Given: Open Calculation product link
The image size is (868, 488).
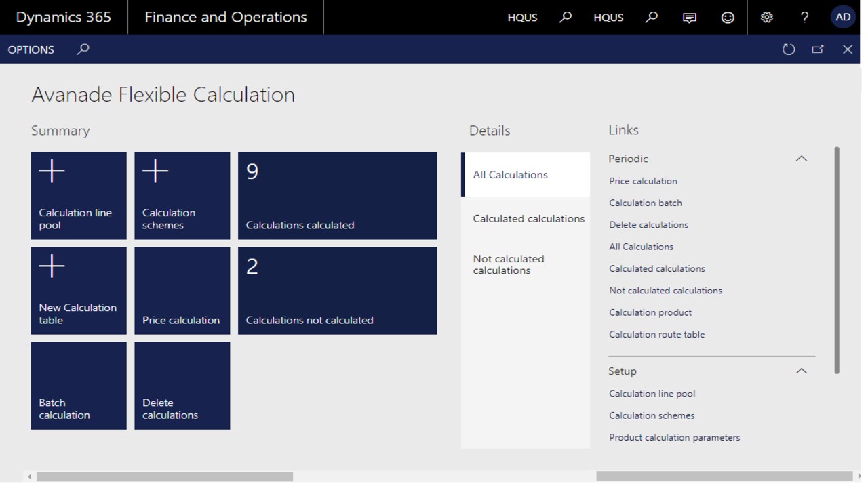Looking at the screenshot, I should click(650, 312).
